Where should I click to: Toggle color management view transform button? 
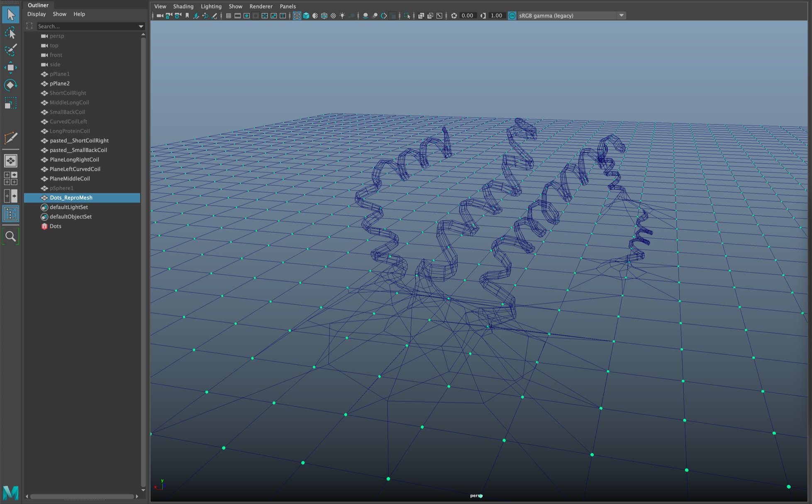click(512, 16)
